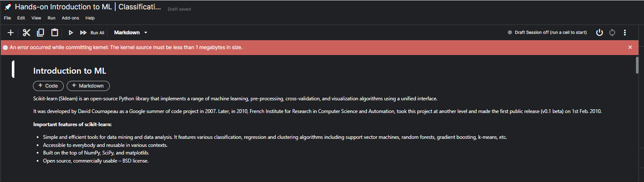Cut the selected cell with scissors icon
644x182 pixels.
[27, 33]
